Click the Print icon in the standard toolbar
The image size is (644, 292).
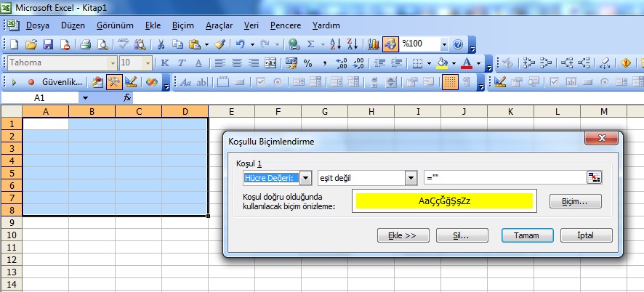tap(85, 44)
